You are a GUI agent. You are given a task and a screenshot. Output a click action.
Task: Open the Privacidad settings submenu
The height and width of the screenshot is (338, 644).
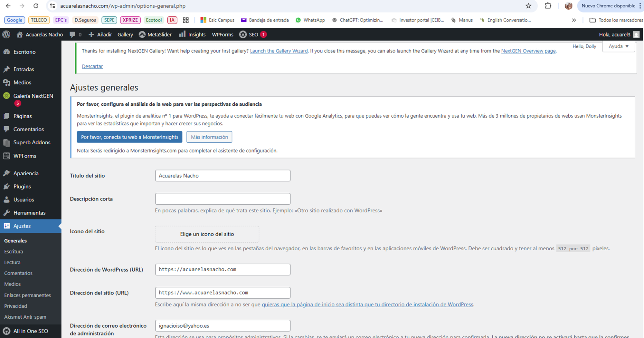(15, 306)
